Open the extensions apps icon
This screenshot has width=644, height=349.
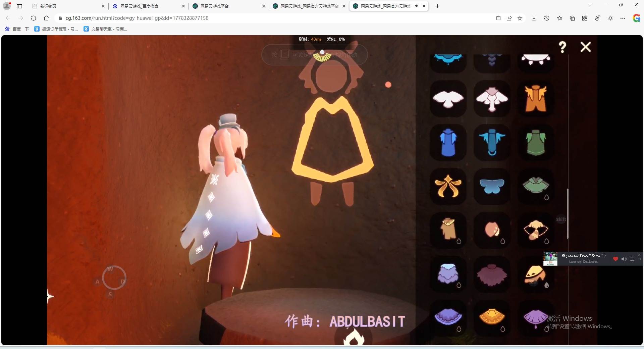click(x=585, y=18)
